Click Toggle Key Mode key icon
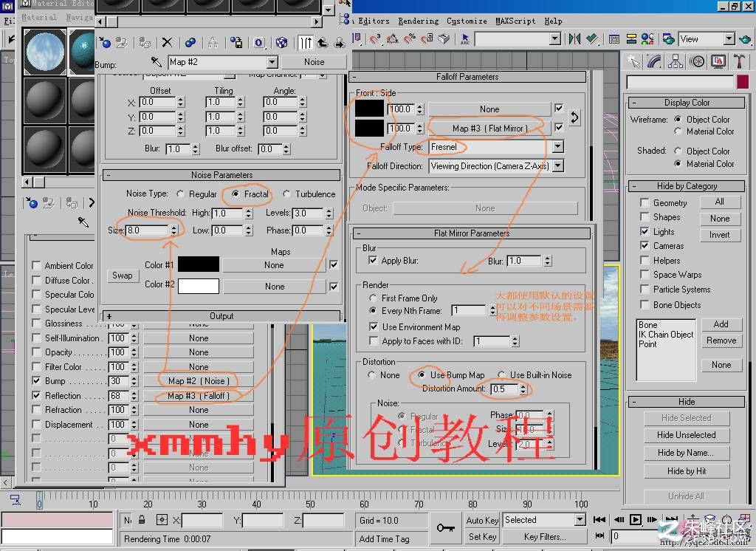 coord(445,528)
